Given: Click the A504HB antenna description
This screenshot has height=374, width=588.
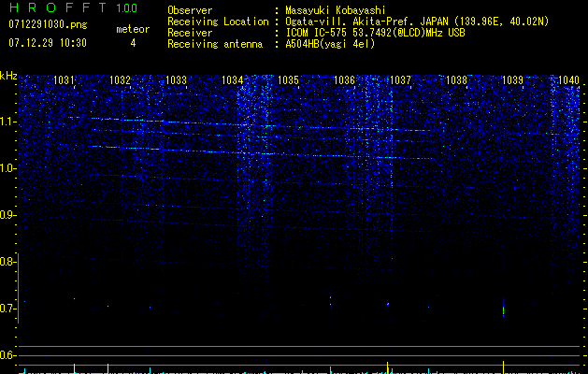Looking at the screenshot, I should 330,44.
